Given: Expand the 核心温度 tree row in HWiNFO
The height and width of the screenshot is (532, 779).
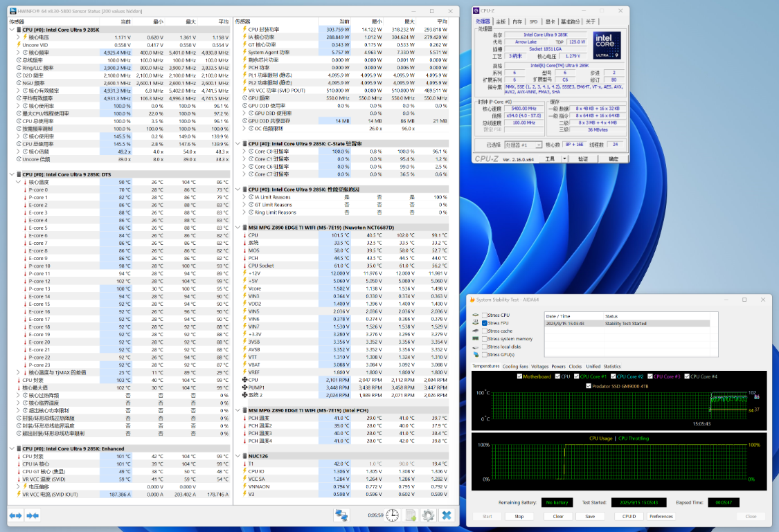Looking at the screenshot, I should point(18,182).
